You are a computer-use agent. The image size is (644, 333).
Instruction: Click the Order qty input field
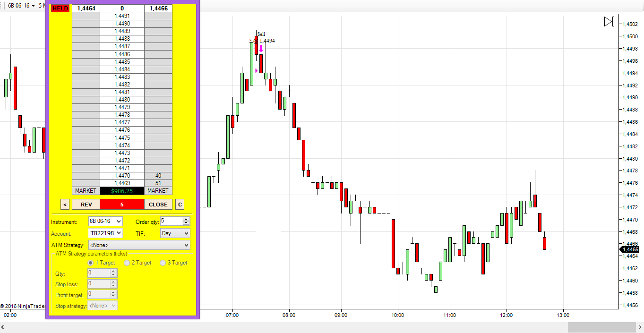click(x=171, y=221)
